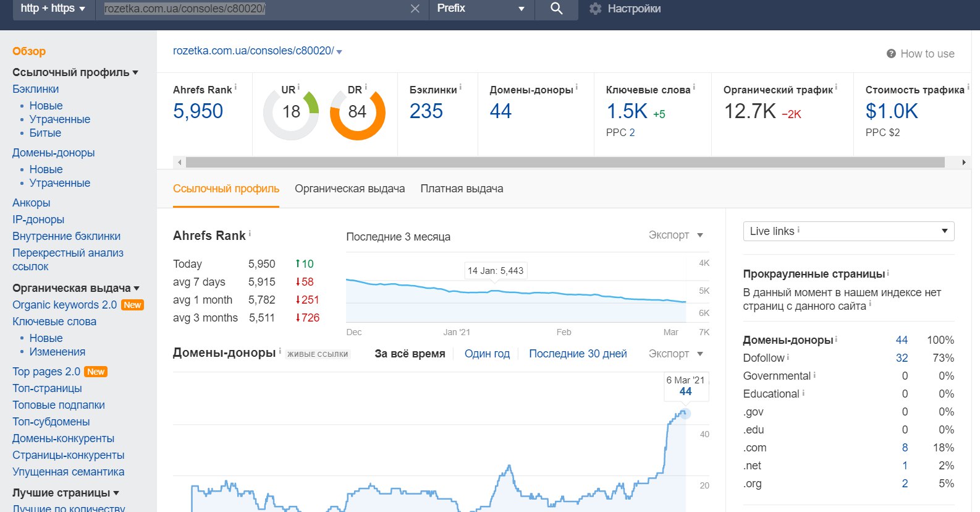Click the How to use link
The width and height of the screenshot is (980, 512).
[927, 54]
